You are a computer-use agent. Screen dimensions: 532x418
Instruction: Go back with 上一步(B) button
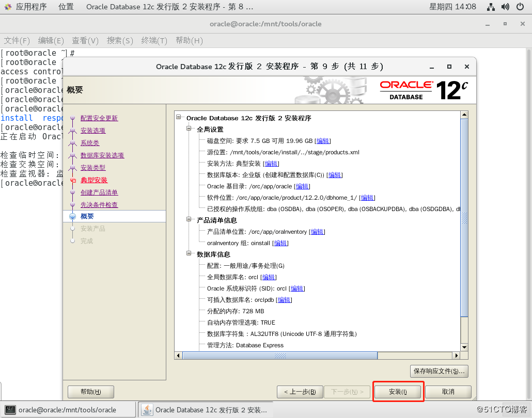click(300, 392)
